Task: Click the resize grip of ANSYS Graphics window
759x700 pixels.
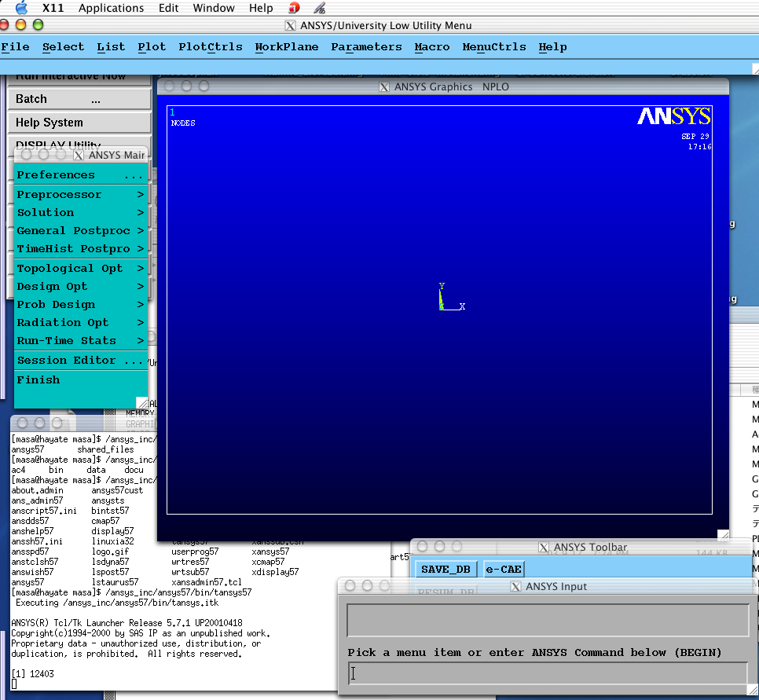Action: 723,535
